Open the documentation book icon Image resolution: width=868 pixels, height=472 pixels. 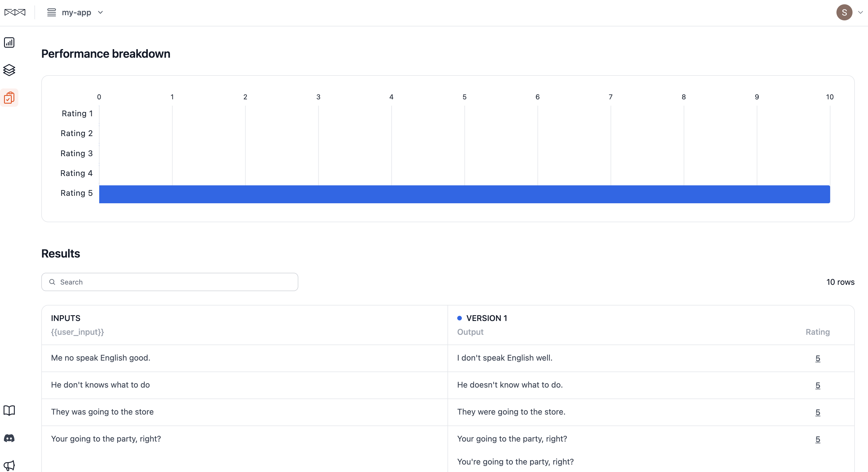[x=9, y=410]
